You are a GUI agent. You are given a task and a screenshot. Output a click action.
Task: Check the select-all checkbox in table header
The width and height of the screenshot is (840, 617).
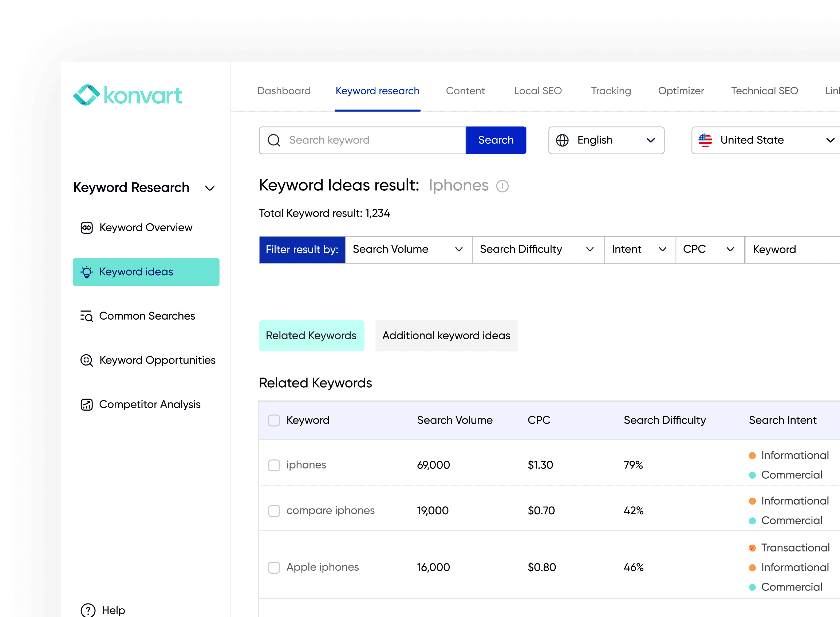coord(274,420)
